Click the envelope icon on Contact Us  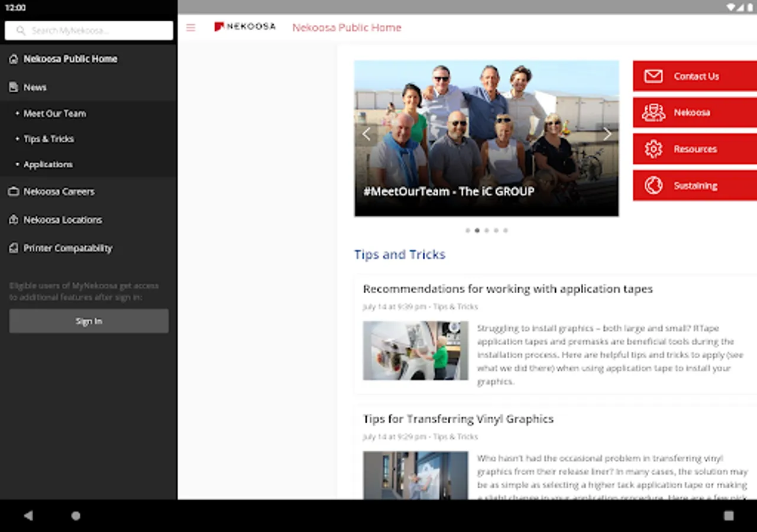click(654, 76)
